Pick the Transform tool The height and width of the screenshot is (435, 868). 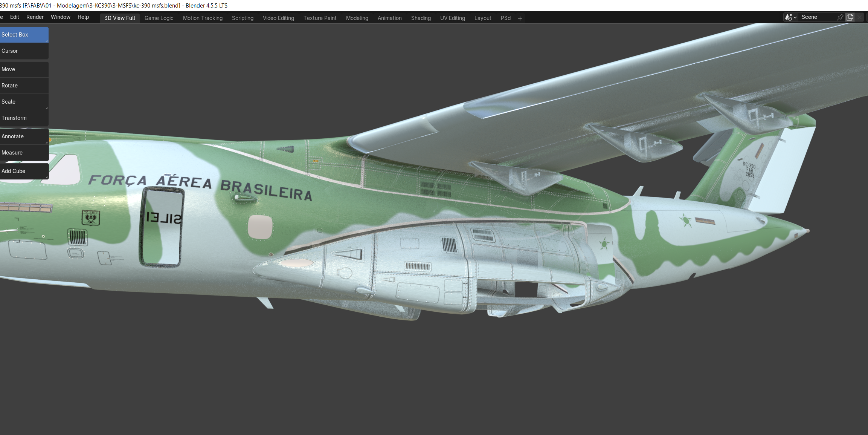[x=24, y=118]
